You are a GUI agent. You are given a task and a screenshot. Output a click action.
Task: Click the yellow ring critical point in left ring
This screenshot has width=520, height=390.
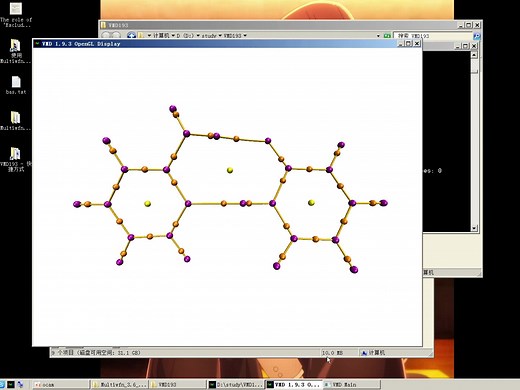point(147,204)
